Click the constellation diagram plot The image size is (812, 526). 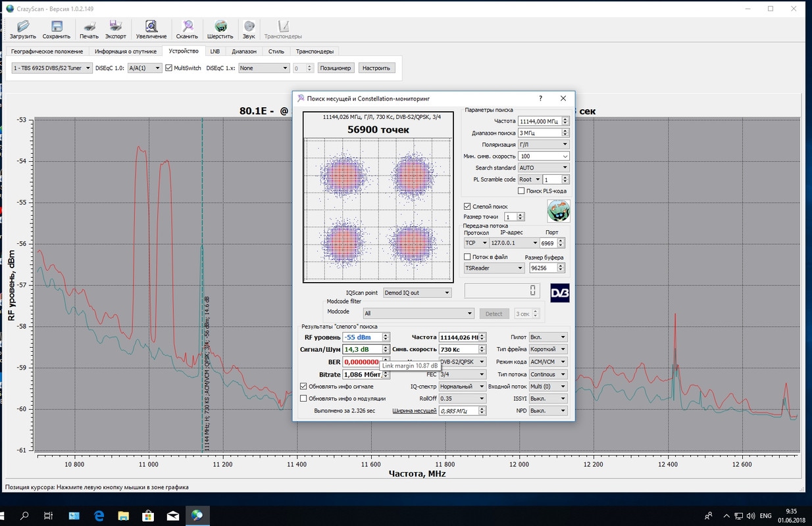377,210
